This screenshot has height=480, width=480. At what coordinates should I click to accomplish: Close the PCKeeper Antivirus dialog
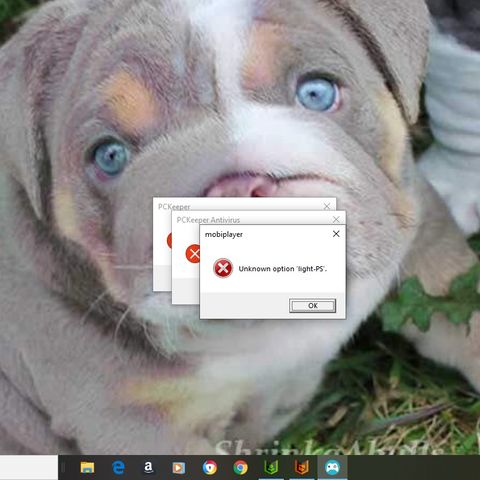click(336, 219)
